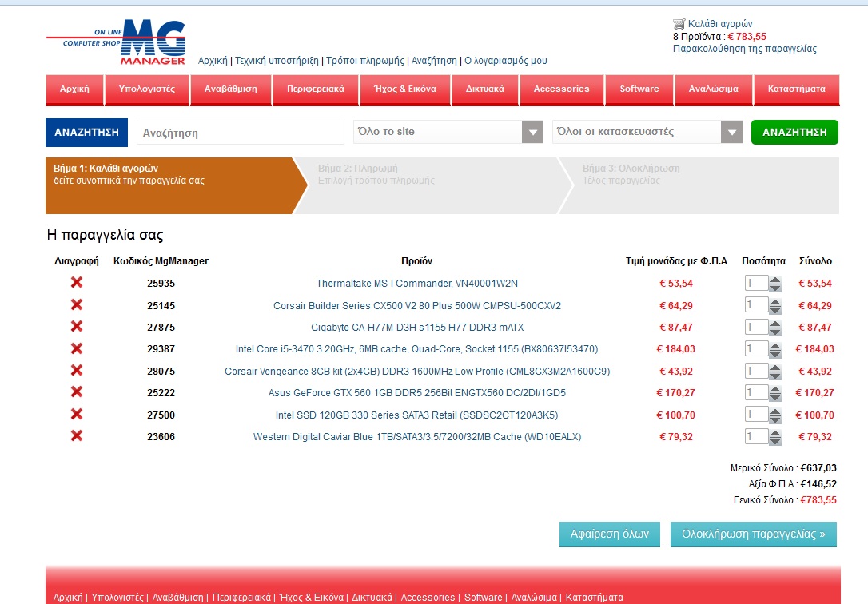Open Καλάθι αγορών link

[x=720, y=24]
